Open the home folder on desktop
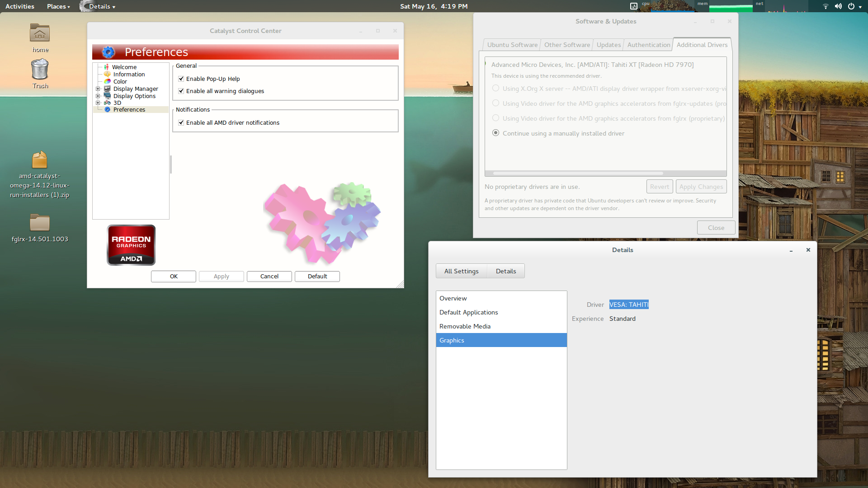 (x=40, y=33)
